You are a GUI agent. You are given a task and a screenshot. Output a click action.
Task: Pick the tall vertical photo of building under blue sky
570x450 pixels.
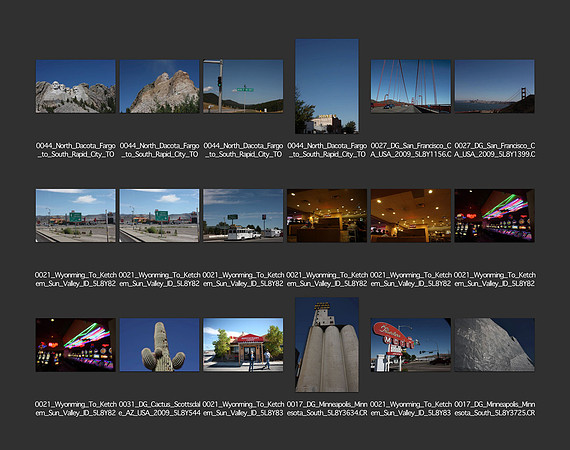327,87
